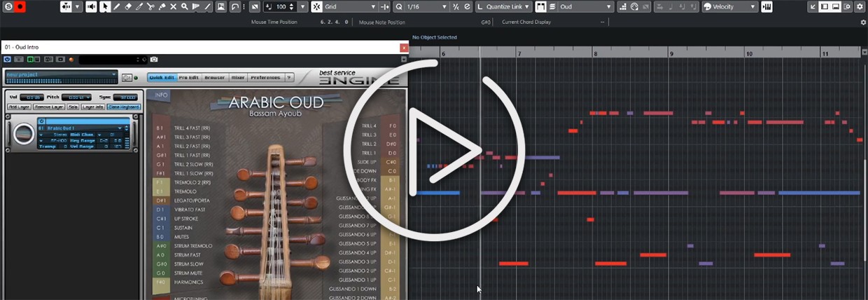Click the Add Layer button
This screenshot has width=868, height=300.
point(20,107)
